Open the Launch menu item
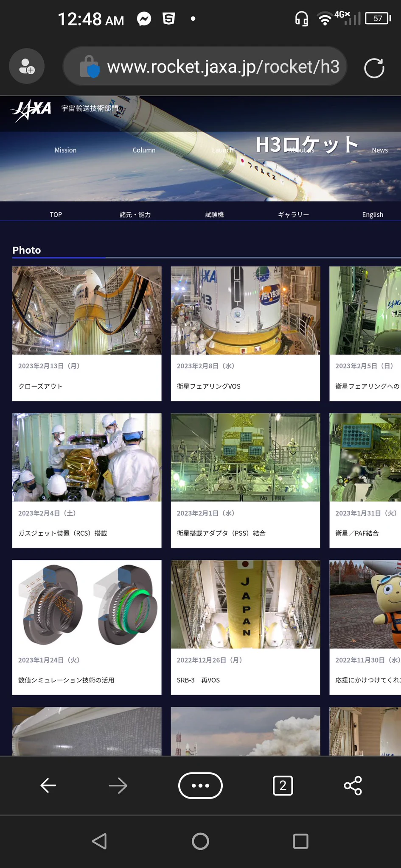Viewport: 401px width, 868px height. pyautogui.click(x=223, y=150)
